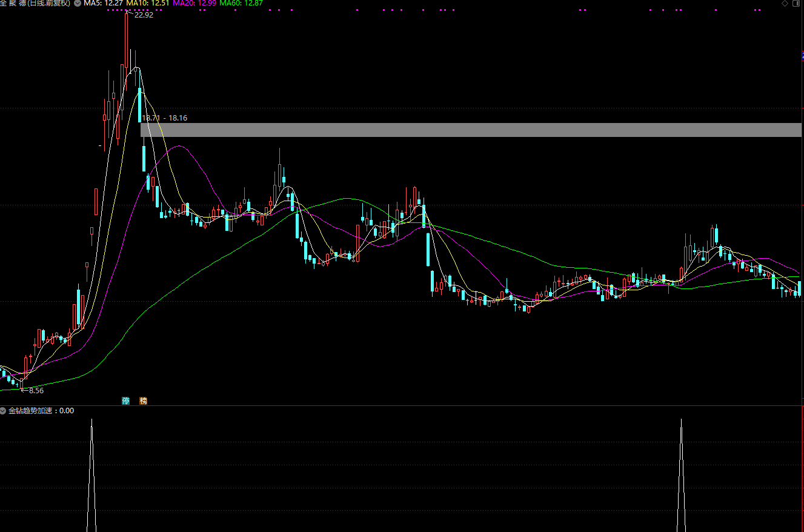Viewport: 804px width, 532px height.
Task: Click the orange 榜 marker icon
Action: pos(143,401)
